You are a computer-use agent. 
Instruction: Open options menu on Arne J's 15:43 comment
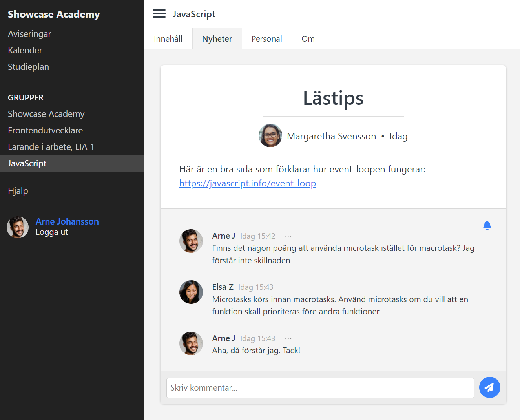(288, 338)
